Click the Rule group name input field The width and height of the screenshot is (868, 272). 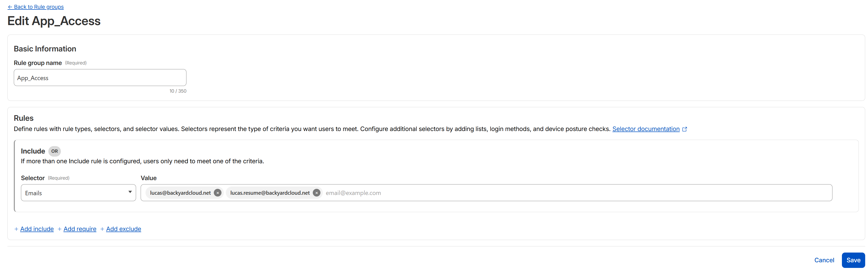coord(100,78)
